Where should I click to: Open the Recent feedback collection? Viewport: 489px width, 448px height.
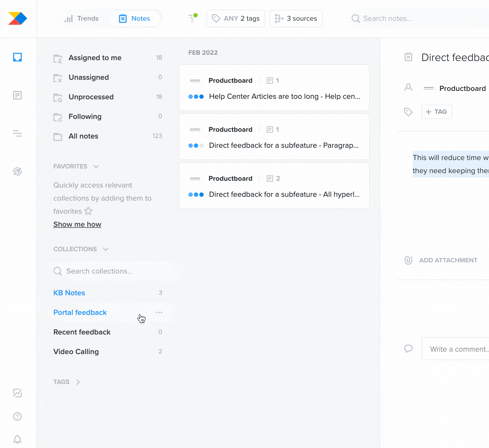(x=108, y=332)
